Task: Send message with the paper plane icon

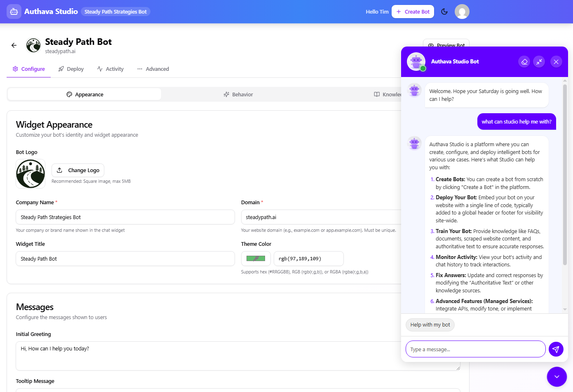Action: coord(556,349)
